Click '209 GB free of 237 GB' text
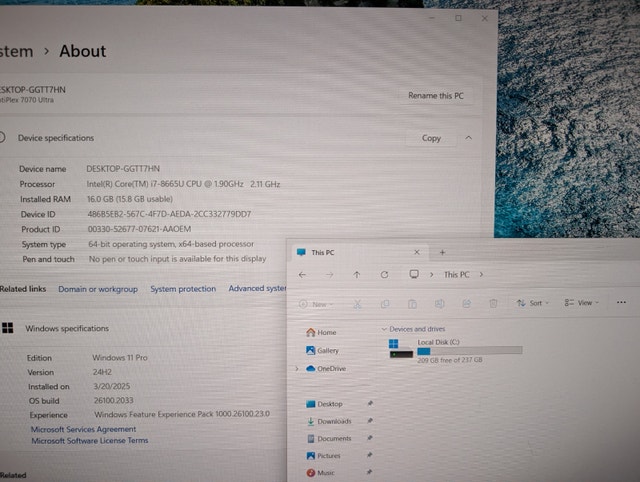The width and height of the screenshot is (640, 482). tap(450, 360)
